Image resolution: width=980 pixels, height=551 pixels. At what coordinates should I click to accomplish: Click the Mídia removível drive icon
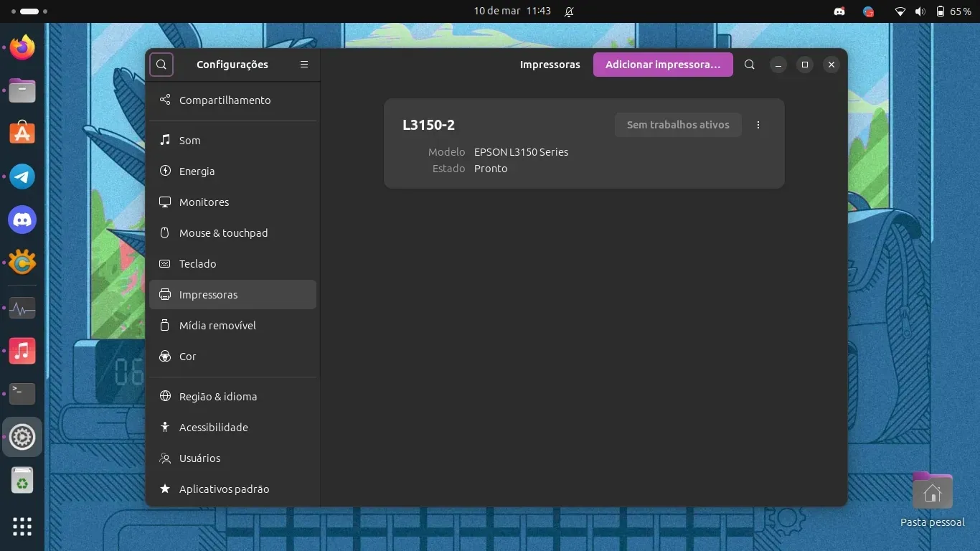(x=165, y=326)
